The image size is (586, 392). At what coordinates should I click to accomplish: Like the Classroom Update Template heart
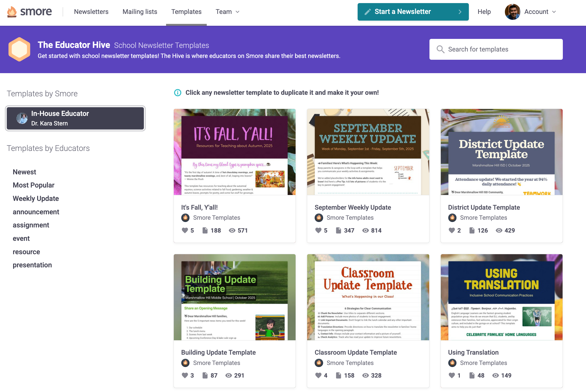pyautogui.click(x=318, y=375)
